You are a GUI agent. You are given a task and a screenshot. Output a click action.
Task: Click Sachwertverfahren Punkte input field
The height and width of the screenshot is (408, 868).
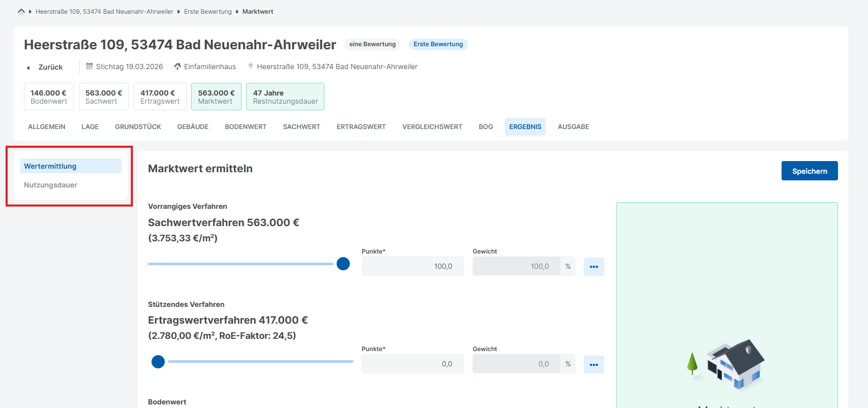click(412, 266)
